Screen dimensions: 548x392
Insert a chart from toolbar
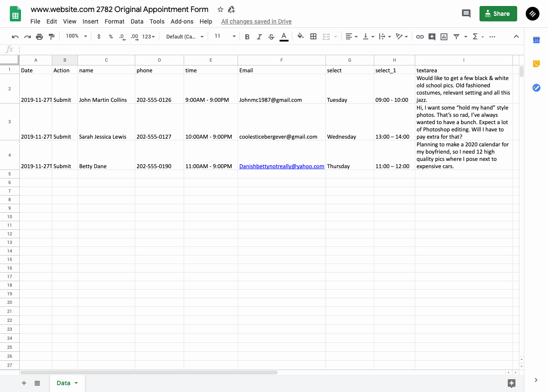pos(444,37)
